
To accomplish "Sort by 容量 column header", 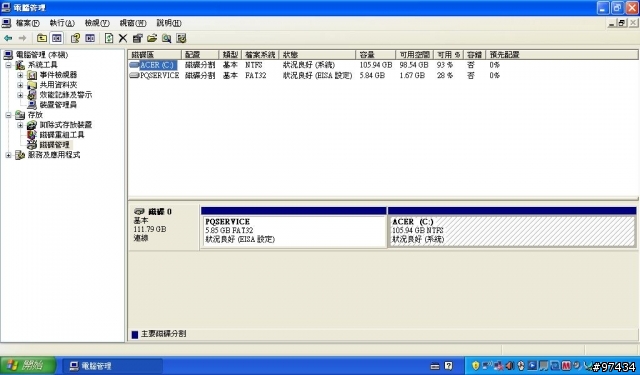I will 376,55.
